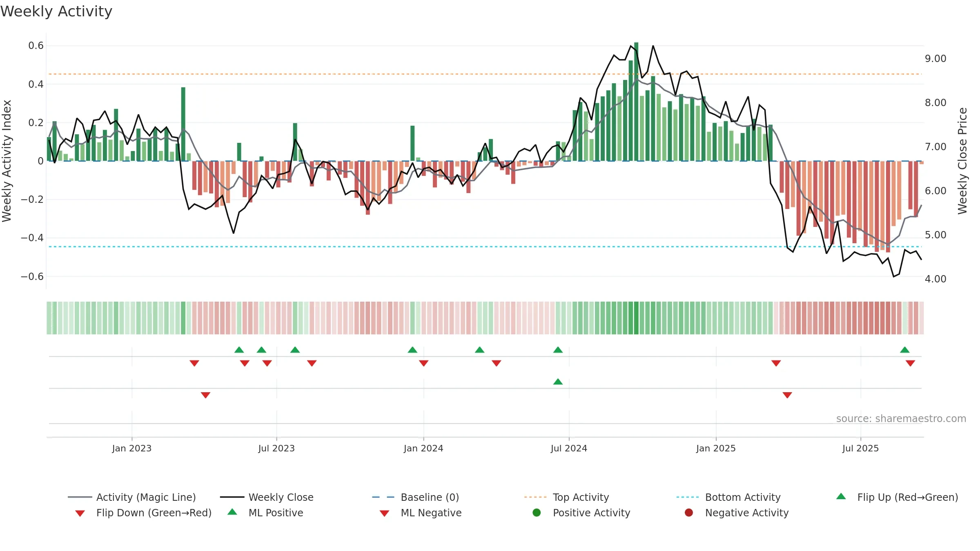Click the Jul 2023 axis label
The height and width of the screenshot is (551, 980).
point(276,448)
